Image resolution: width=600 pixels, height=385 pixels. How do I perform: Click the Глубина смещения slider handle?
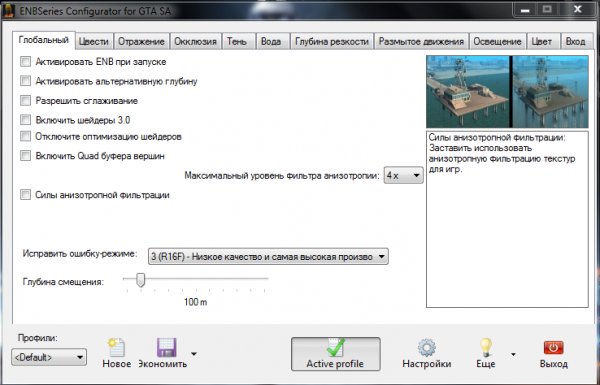[140, 280]
